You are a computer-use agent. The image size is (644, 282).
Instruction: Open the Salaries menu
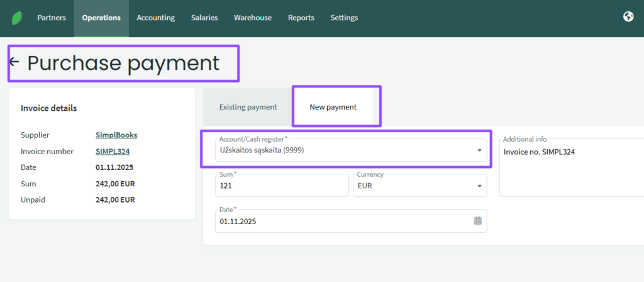pos(204,18)
